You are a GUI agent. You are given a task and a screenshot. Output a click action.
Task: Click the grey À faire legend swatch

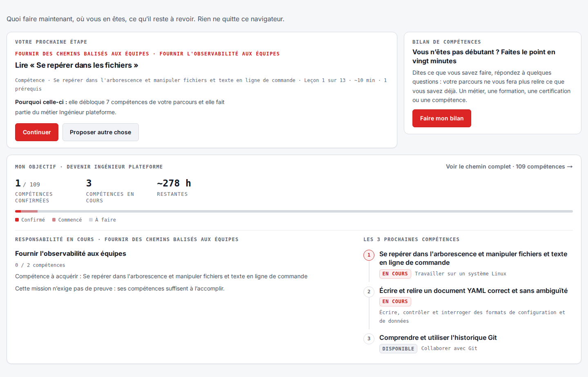click(x=91, y=220)
